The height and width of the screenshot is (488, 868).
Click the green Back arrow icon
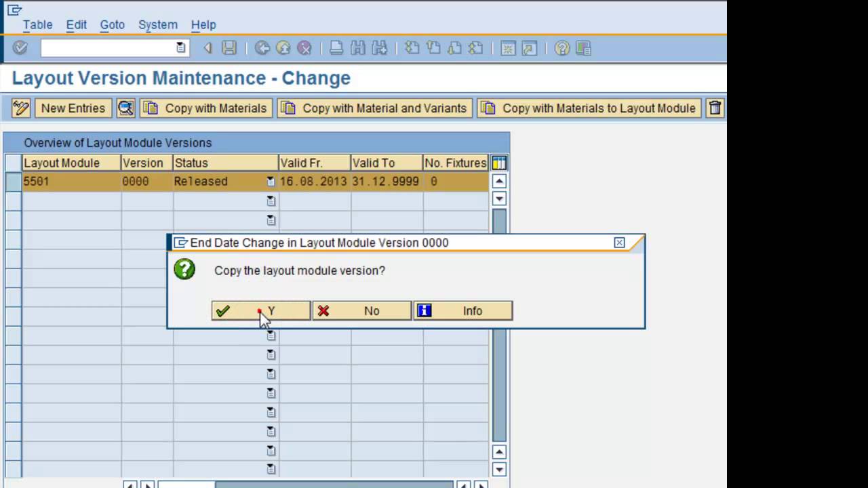pyautogui.click(x=262, y=48)
